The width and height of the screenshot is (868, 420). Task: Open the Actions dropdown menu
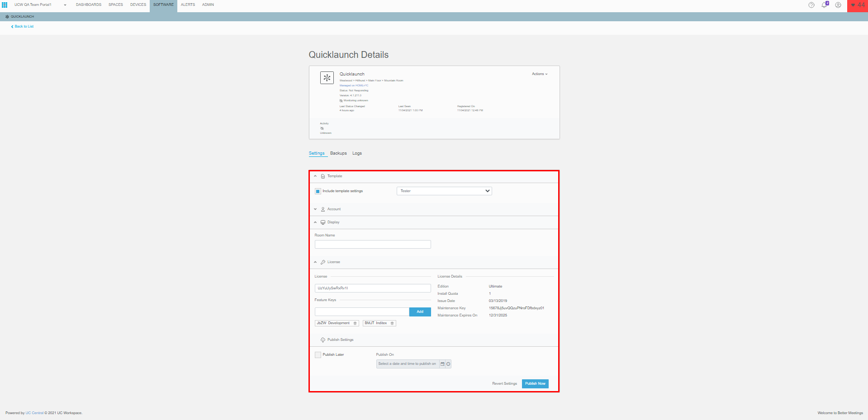540,74
